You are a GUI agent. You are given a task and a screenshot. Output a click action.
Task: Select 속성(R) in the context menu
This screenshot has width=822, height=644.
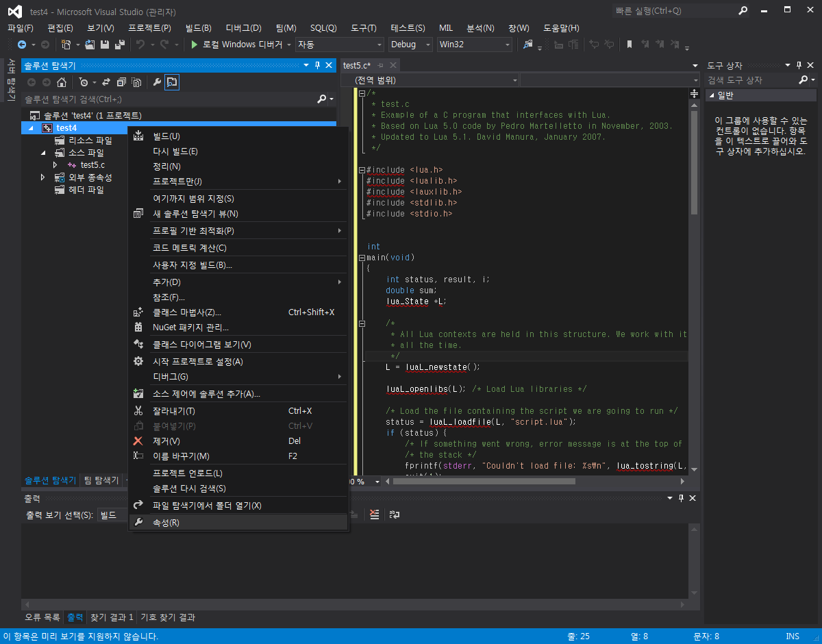tap(238, 522)
